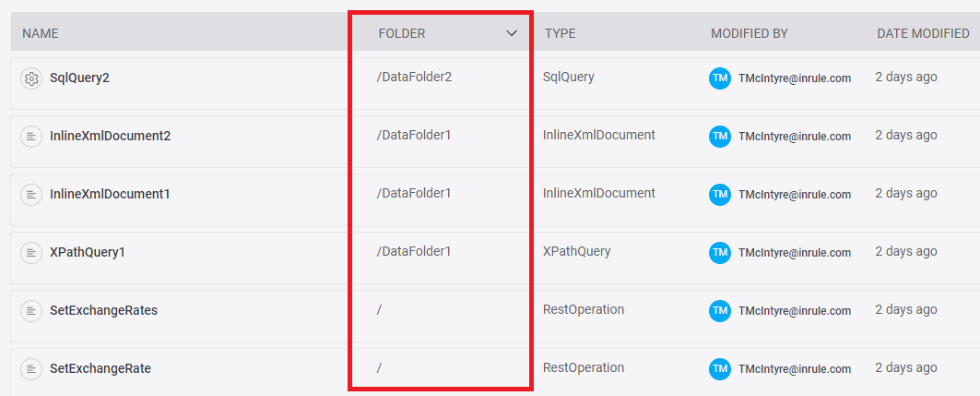Open the SqlQuery2 item
This screenshot has width=980, height=396.
coord(79,78)
